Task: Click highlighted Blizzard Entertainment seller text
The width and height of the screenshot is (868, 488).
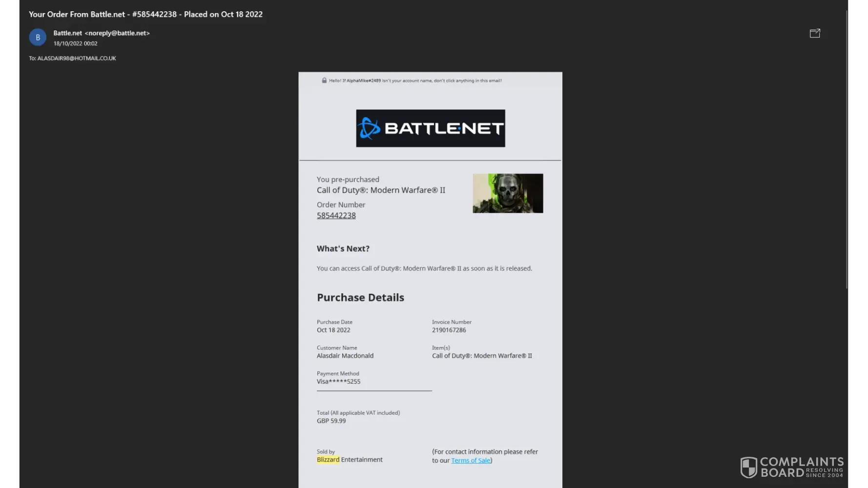Action: point(350,460)
